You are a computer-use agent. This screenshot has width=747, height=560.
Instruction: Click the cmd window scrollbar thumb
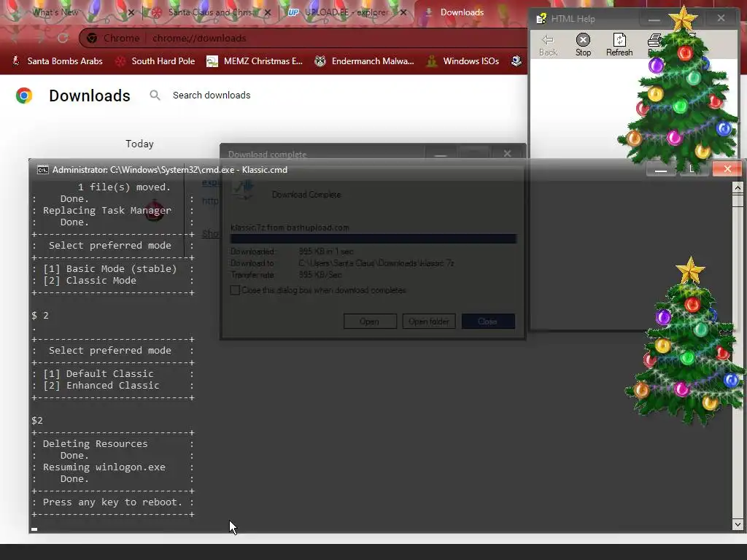pyautogui.click(x=738, y=201)
